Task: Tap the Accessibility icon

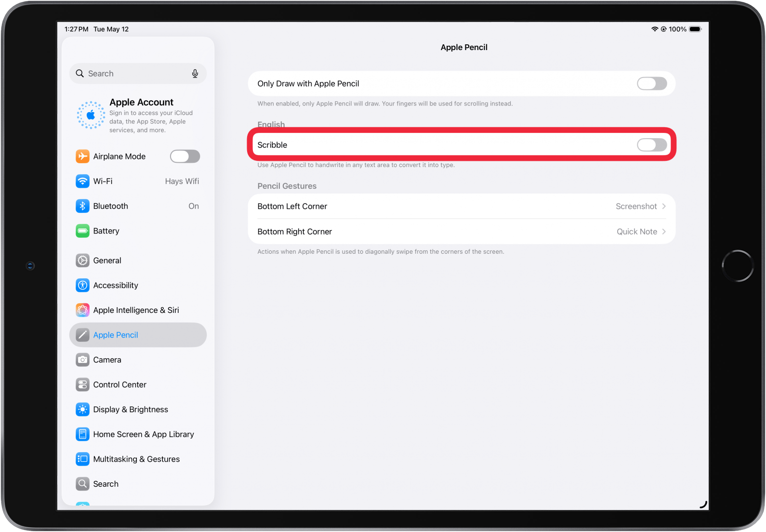Action: coord(83,285)
